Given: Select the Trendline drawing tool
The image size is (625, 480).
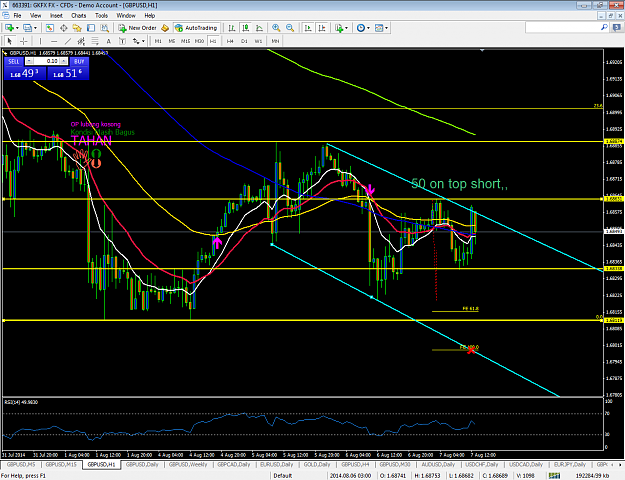Looking at the screenshot, I should 68,41.
